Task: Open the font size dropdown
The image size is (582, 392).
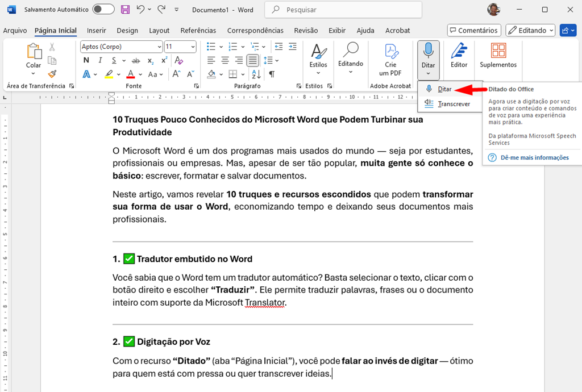Action: [193, 47]
